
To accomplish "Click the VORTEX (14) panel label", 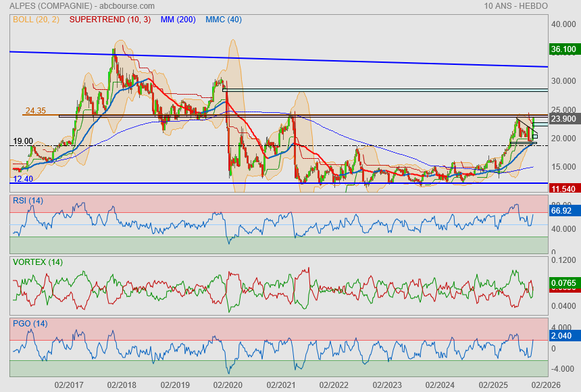I will (x=37, y=262).
